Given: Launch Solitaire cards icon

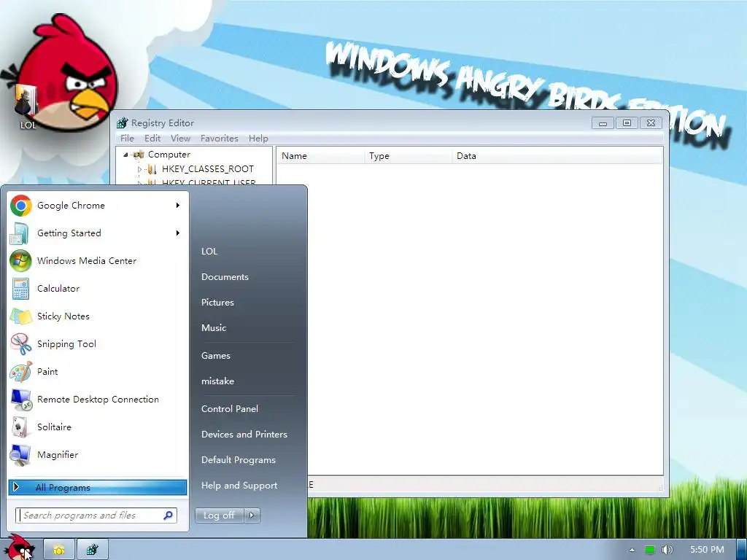Looking at the screenshot, I should (x=20, y=427).
